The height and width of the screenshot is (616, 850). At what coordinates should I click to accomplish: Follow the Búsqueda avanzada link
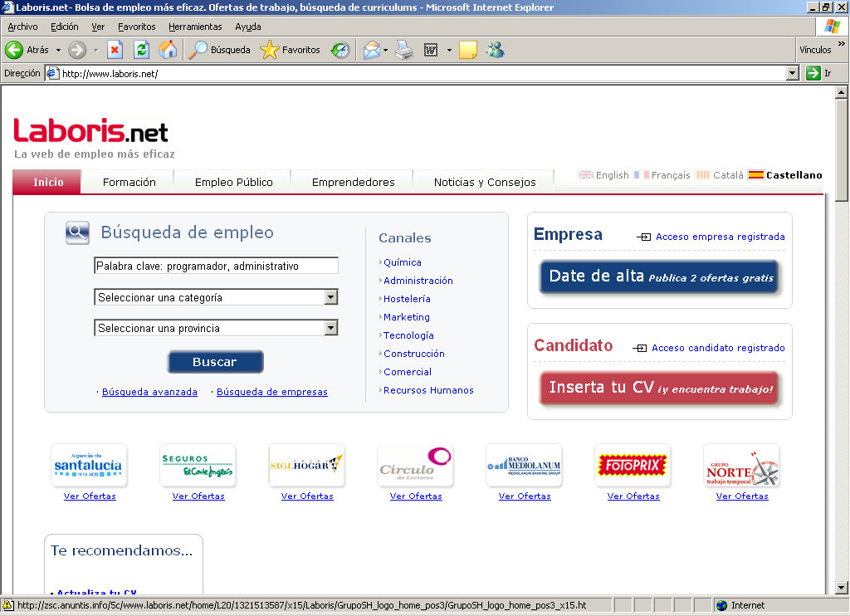(x=149, y=392)
